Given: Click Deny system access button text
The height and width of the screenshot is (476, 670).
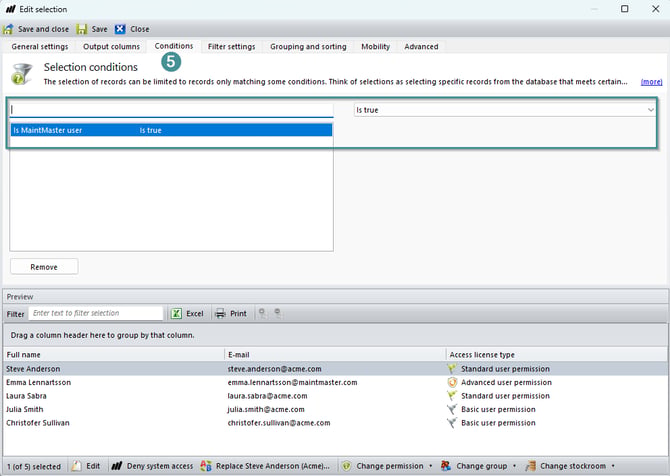Looking at the screenshot, I should pyautogui.click(x=160, y=466).
